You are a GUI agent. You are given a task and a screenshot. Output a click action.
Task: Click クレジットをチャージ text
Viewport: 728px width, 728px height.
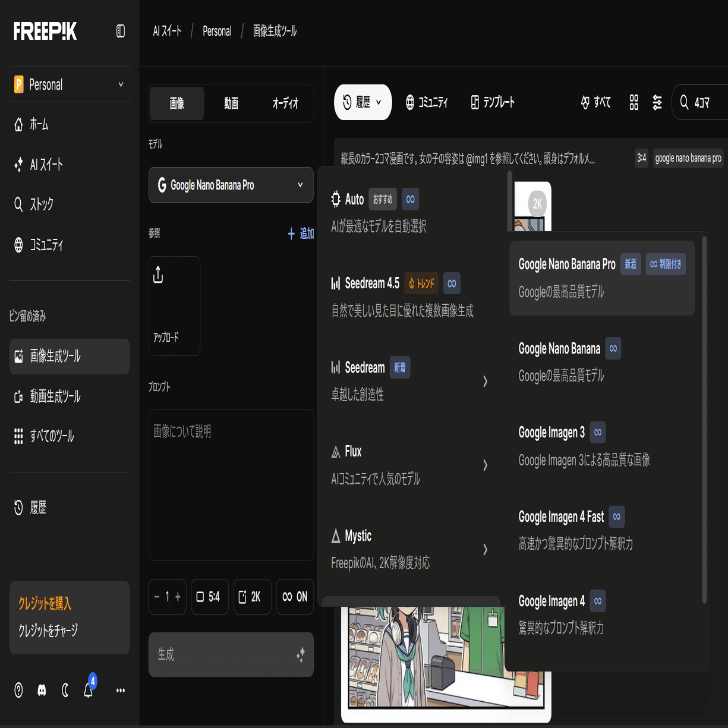click(x=48, y=631)
